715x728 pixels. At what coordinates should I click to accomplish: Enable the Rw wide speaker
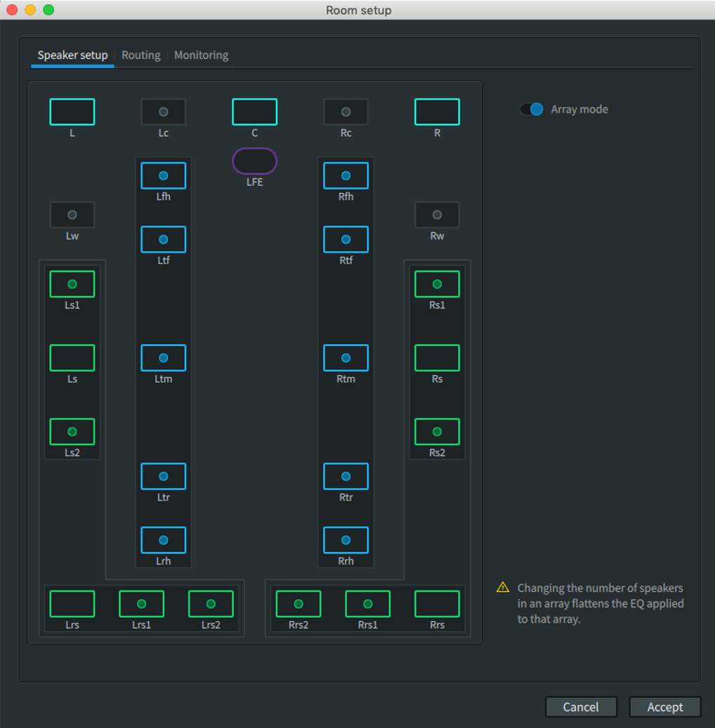tap(437, 215)
